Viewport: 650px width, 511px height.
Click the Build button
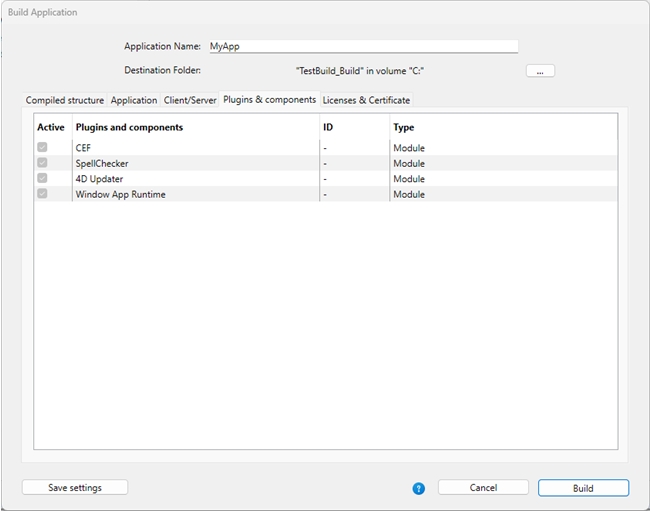point(583,488)
